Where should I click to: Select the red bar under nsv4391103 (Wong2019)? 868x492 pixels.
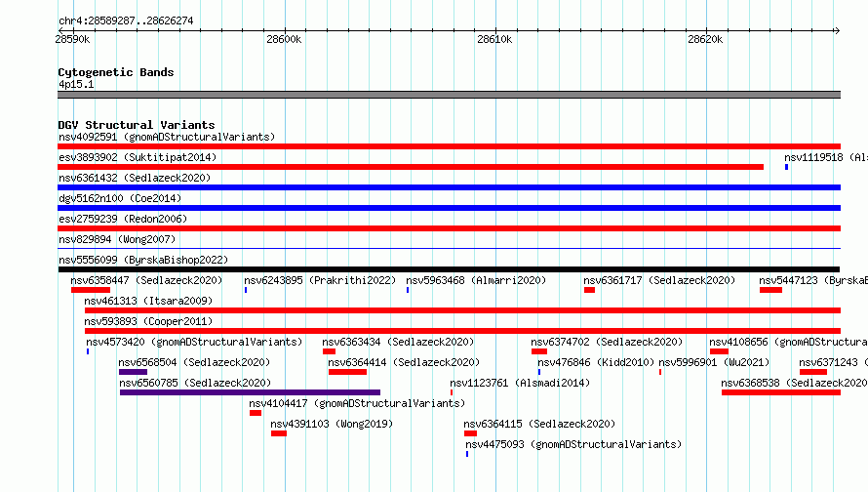[x=279, y=433]
